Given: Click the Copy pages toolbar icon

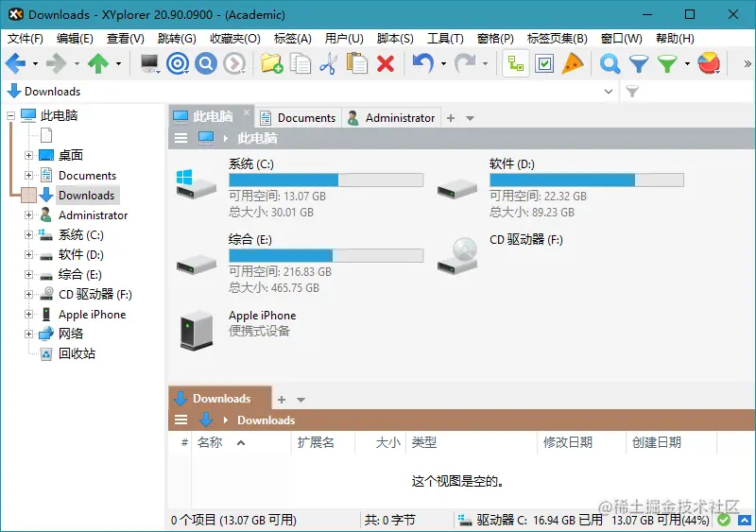Looking at the screenshot, I should (300, 63).
